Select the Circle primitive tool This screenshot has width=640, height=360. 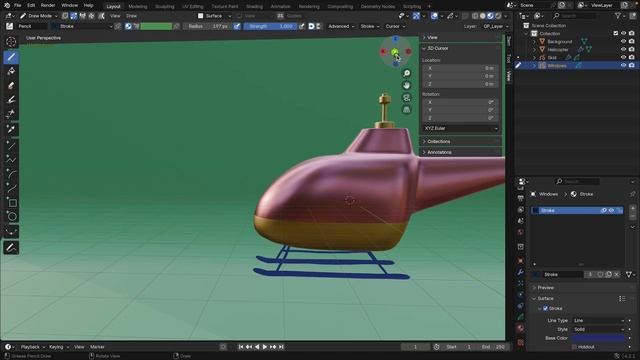(11, 216)
